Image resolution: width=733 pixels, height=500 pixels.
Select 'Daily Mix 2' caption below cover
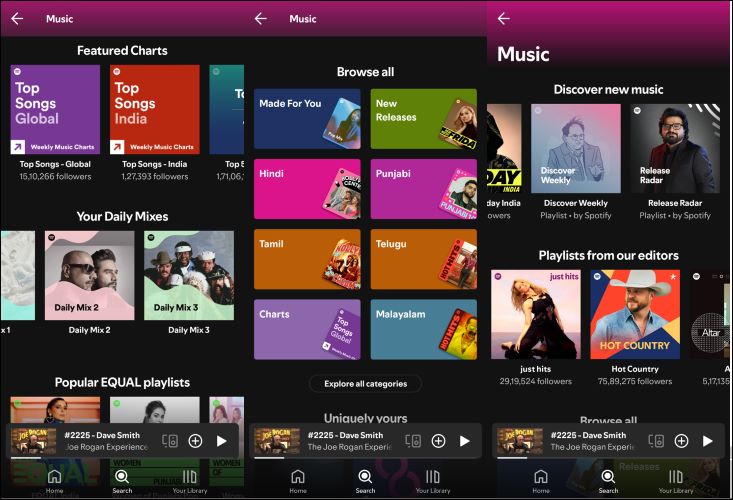point(89,330)
